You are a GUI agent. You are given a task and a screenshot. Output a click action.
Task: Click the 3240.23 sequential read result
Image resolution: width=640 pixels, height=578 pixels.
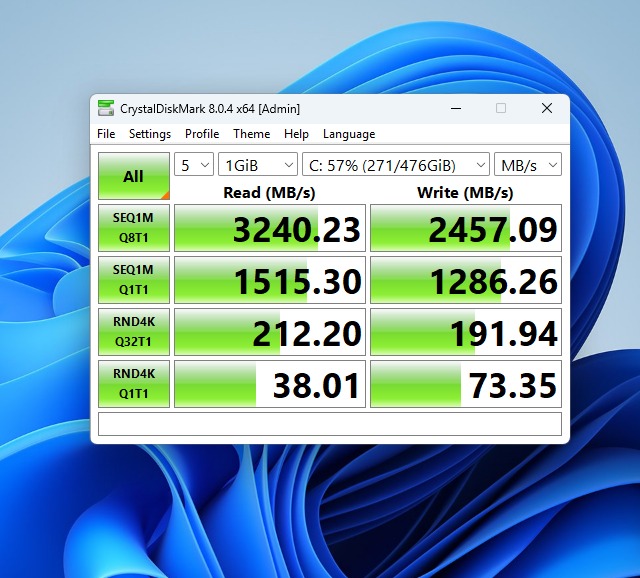click(x=268, y=229)
